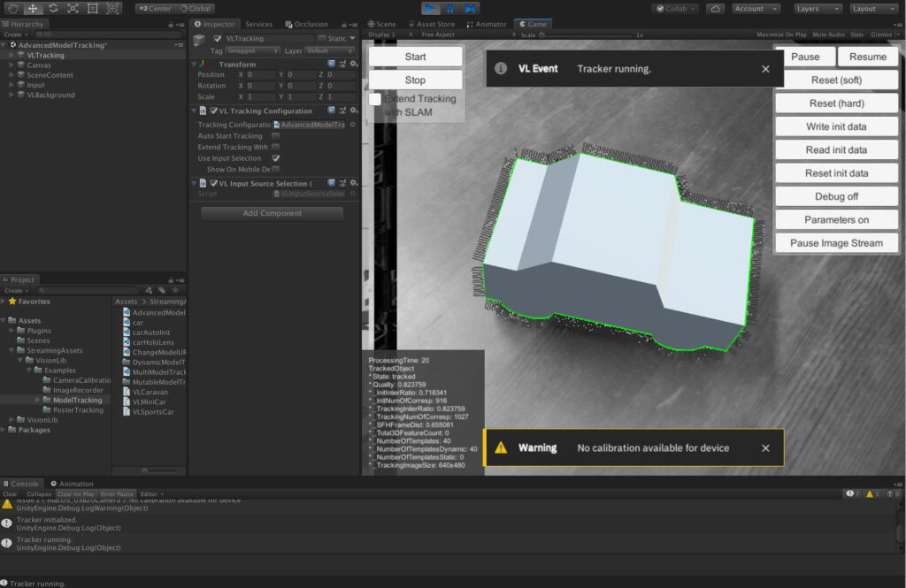Open the Layer Default dropdown
Screen dimensions: 906x588
pos(330,50)
